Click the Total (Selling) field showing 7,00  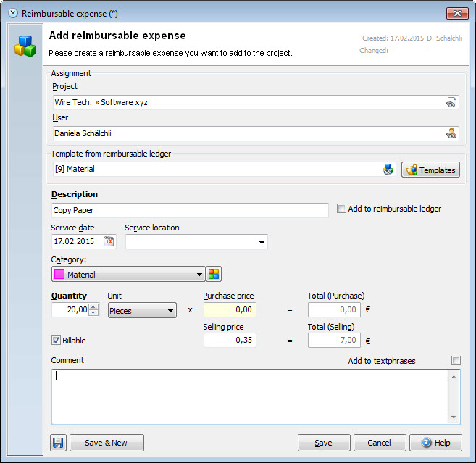334,341
